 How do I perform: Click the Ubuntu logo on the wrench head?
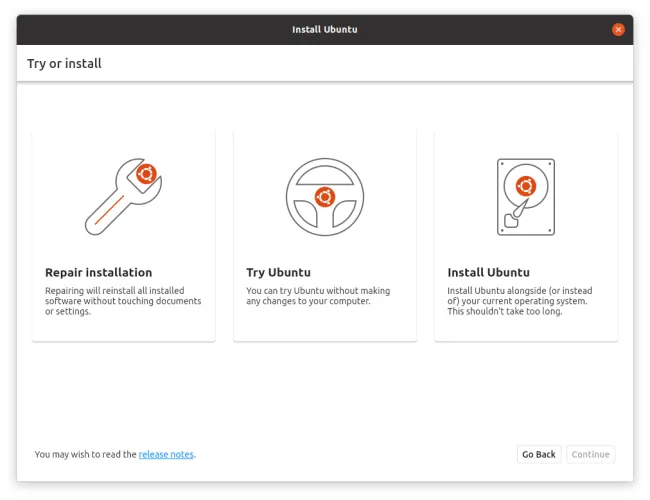(146, 175)
